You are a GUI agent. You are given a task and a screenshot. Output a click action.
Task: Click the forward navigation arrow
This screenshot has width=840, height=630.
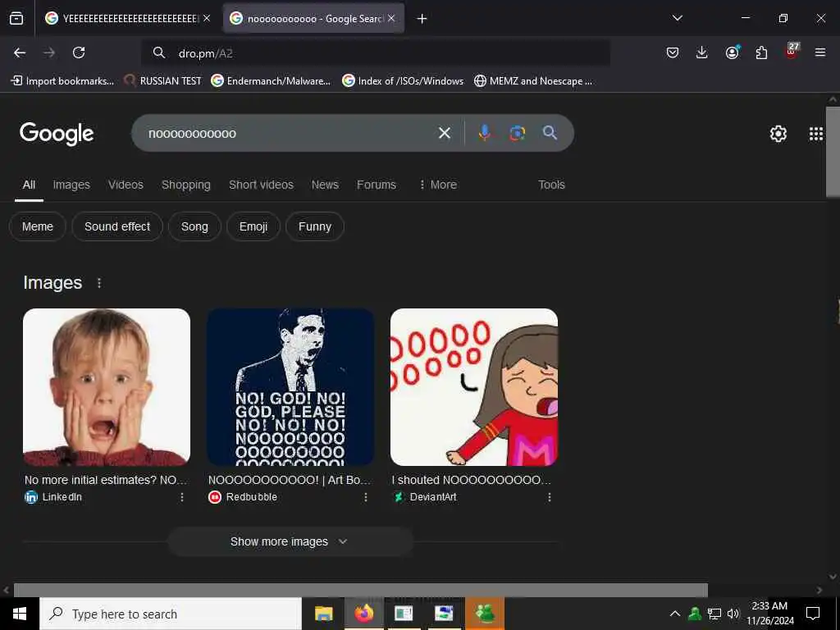pos(49,52)
